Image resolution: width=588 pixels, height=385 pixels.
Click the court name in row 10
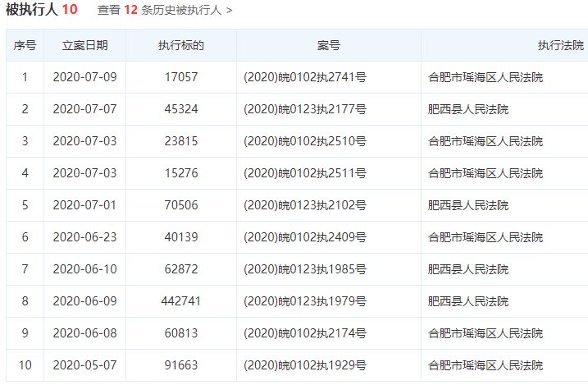485,365
